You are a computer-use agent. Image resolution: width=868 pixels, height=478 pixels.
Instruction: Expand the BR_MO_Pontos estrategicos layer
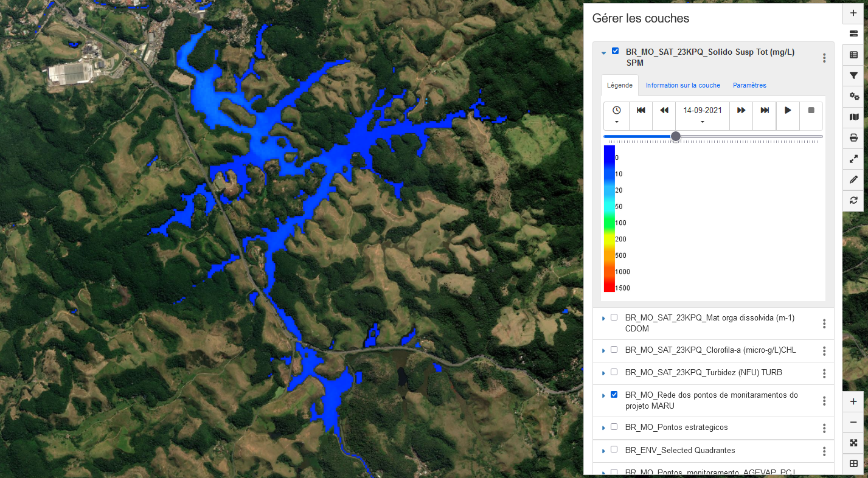(x=603, y=428)
